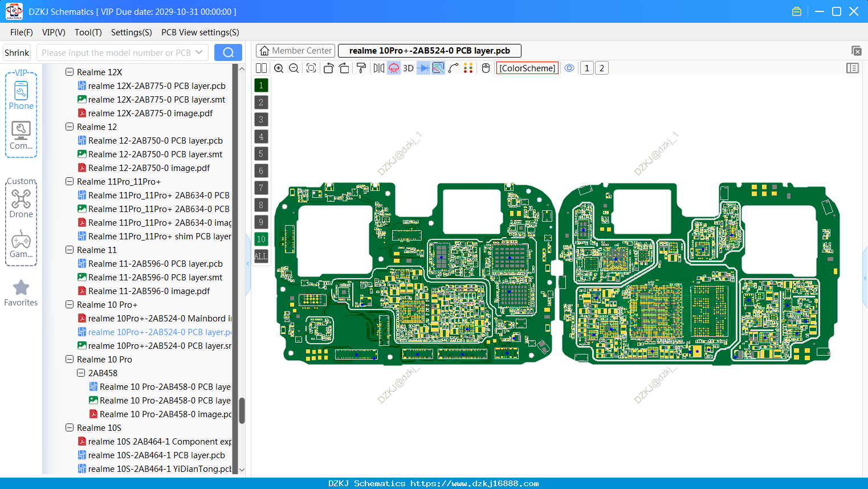Open the colored dots pin grid tool

(468, 68)
